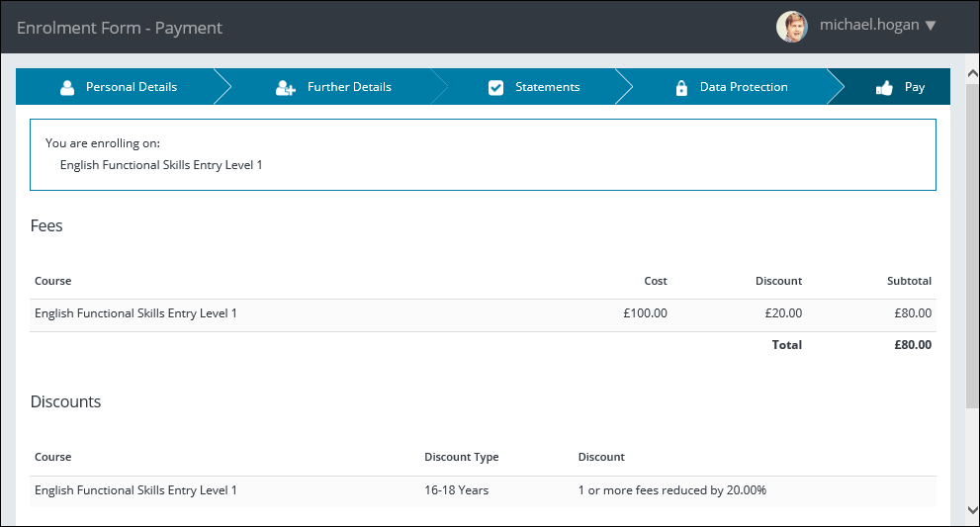This screenshot has width=980, height=527.
Task: Click the scrollbar up arrow
Action: (x=971, y=62)
